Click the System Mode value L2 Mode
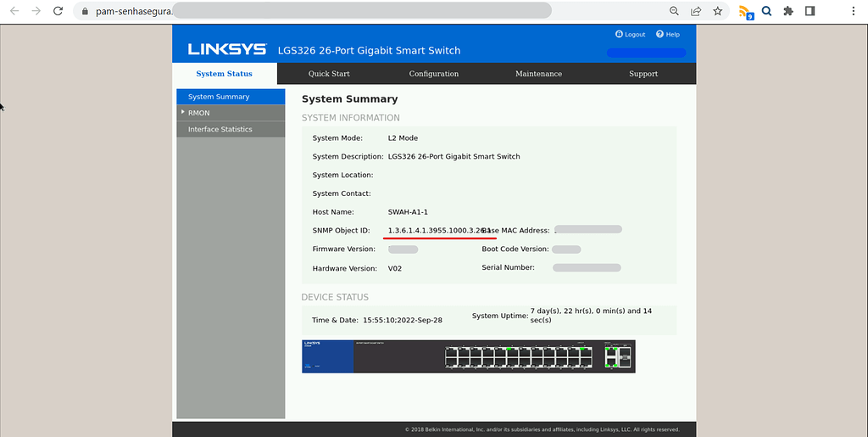The width and height of the screenshot is (868, 437). pyautogui.click(x=403, y=138)
